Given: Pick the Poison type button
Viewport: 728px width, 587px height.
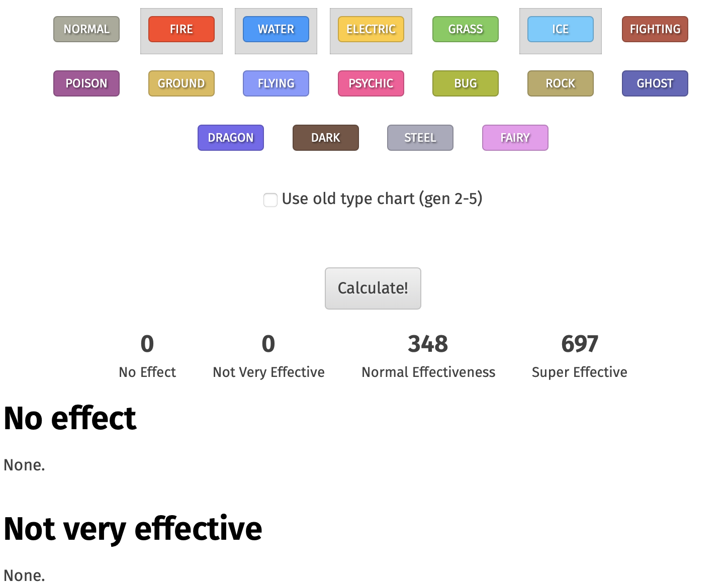Looking at the screenshot, I should 86,83.
